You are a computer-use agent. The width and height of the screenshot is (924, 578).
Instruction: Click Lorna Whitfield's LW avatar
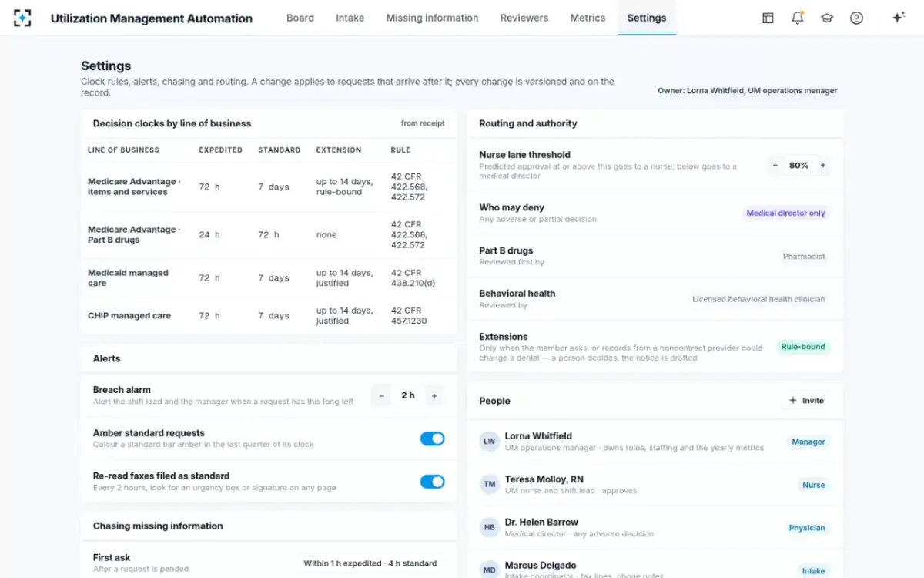489,442
